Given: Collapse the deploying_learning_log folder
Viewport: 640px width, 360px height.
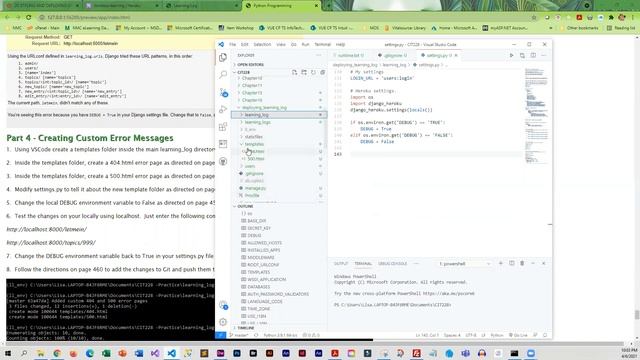Looking at the screenshot, I should pyautogui.click(x=264, y=108).
